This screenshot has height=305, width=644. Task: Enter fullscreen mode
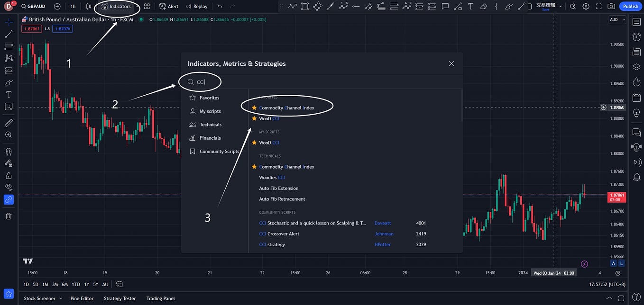click(x=599, y=7)
